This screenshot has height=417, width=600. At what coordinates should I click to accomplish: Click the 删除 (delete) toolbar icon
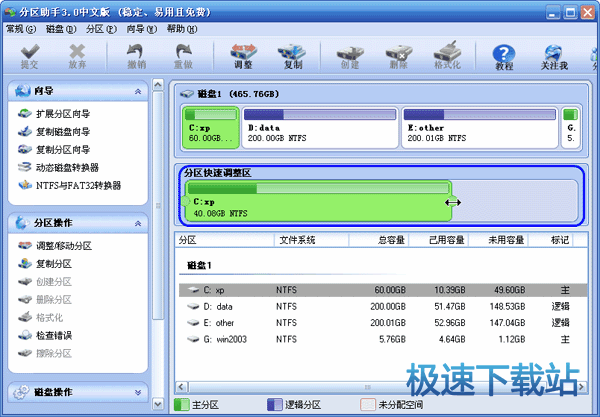[398, 56]
